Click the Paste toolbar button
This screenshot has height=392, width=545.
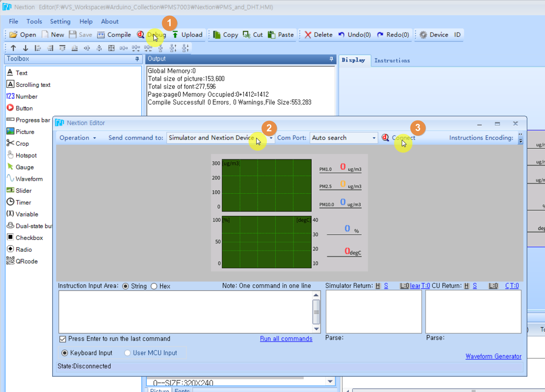pyautogui.click(x=281, y=35)
